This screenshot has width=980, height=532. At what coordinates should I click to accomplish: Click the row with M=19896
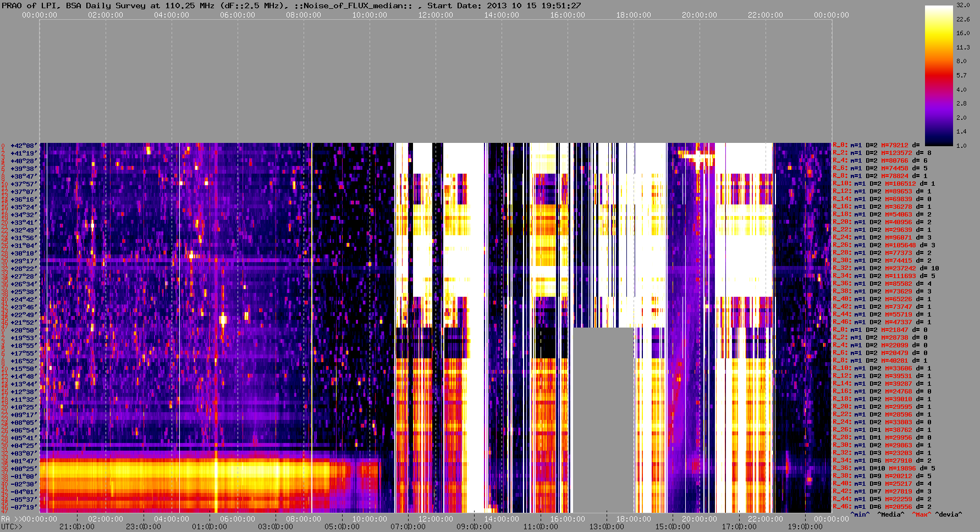(884, 469)
